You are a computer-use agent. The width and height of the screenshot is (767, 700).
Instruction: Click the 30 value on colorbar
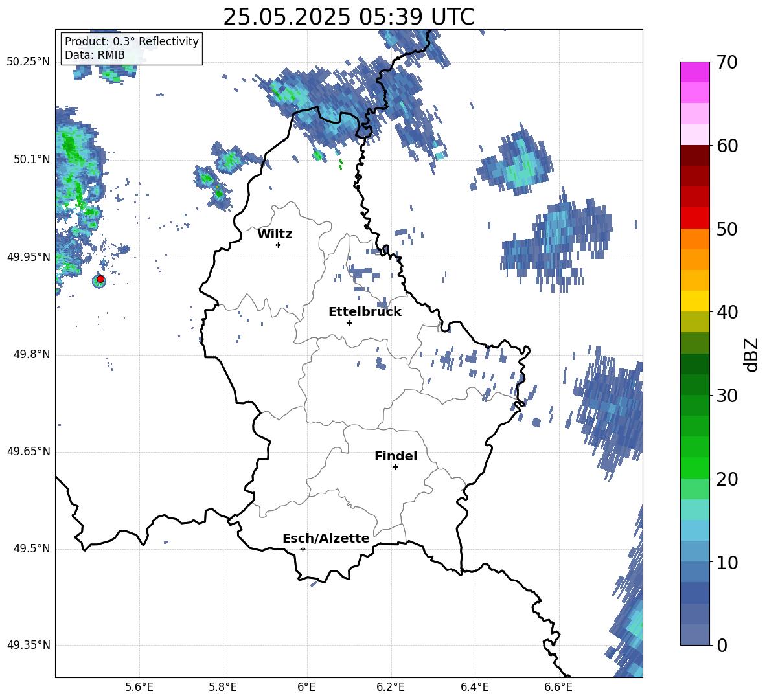[x=727, y=396]
